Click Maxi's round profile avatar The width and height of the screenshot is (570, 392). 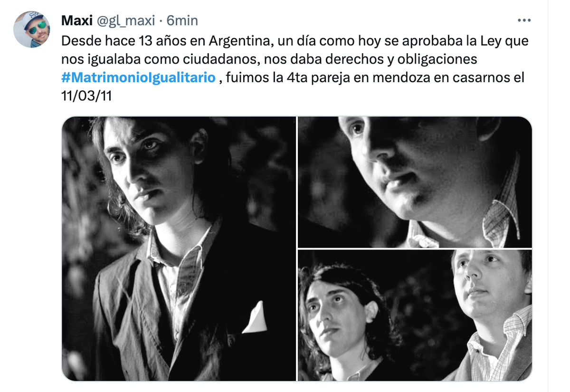tap(32, 29)
